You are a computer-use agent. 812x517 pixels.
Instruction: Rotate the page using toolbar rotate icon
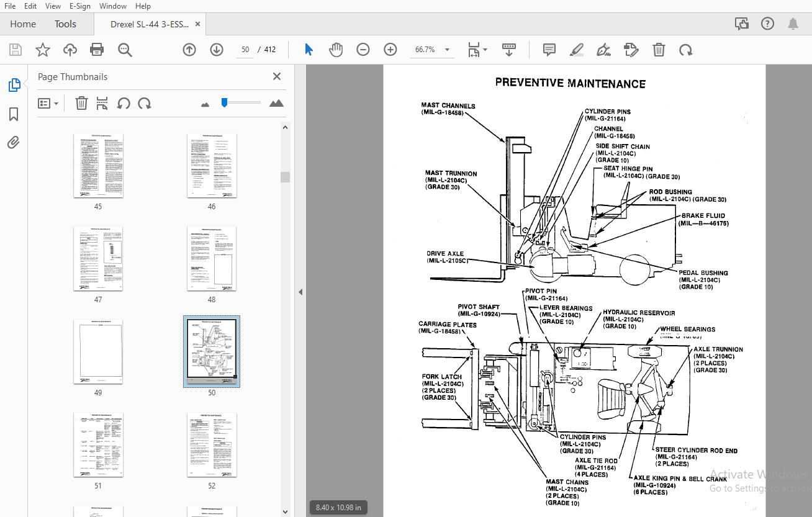(686, 50)
